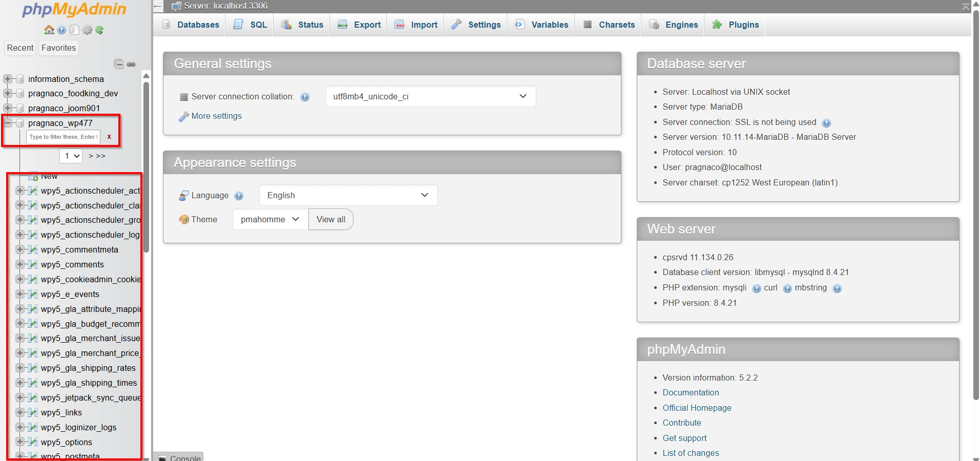
Task: Click information_schema database icon
Action: pyautogui.click(x=20, y=79)
